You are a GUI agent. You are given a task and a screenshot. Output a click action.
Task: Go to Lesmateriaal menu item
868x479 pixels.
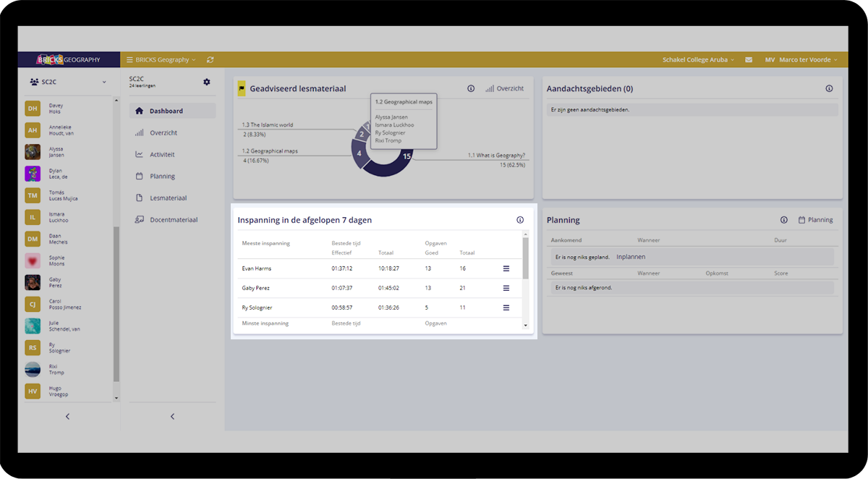pyautogui.click(x=168, y=198)
